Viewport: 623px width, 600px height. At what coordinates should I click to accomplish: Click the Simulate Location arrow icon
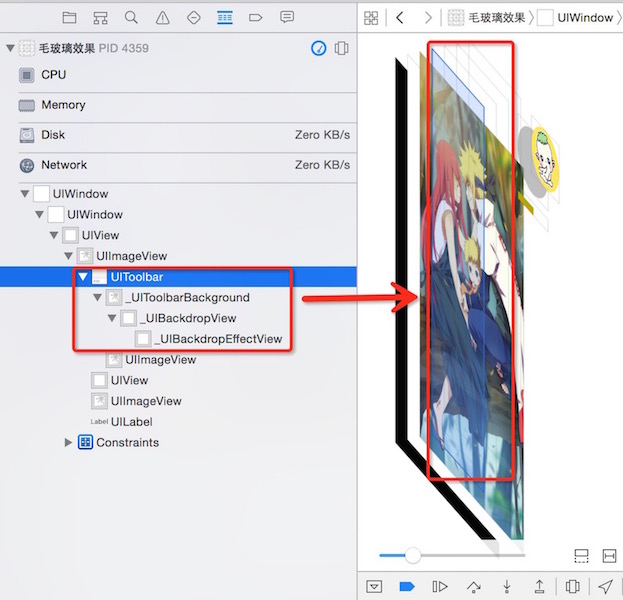point(606,586)
